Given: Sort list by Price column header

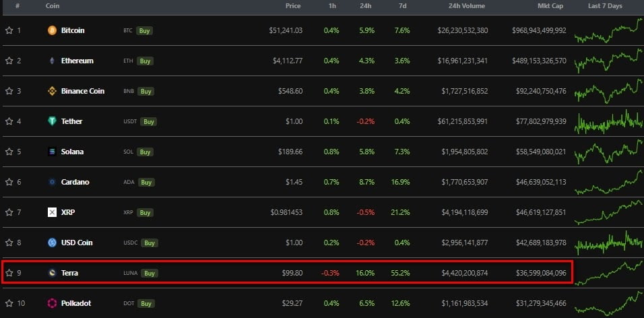Looking at the screenshot, I should [x=292, y=6].
